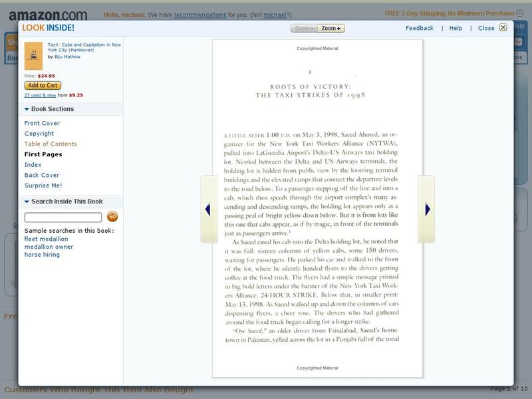This screenshot has height=399, width=532.
Task: View the 27 used & new offers
Action: (x=41, y=95)
